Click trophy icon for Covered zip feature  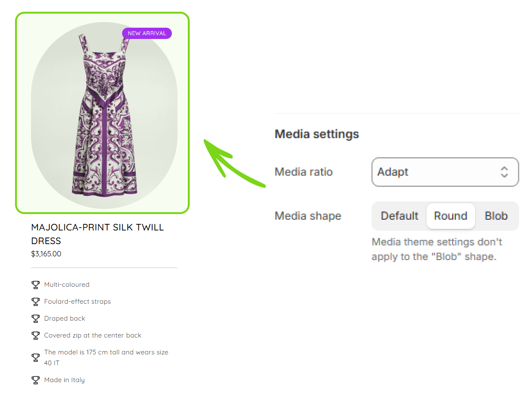pyautogui.click(x=35, y=335)
